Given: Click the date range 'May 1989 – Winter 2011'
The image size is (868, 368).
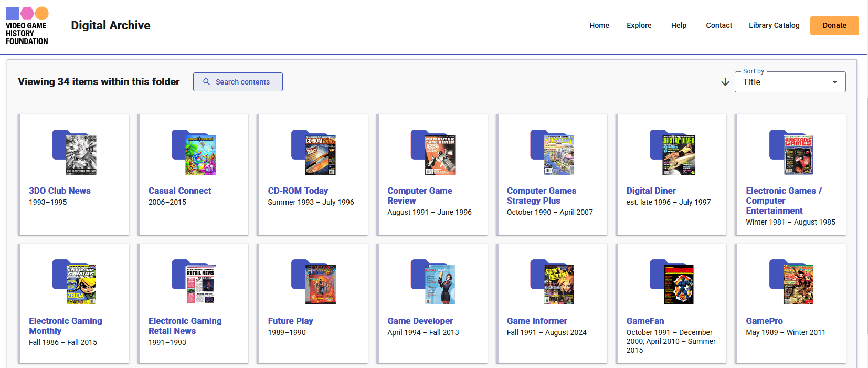Looking at the screenshot, I should click(x=786, y=332).
